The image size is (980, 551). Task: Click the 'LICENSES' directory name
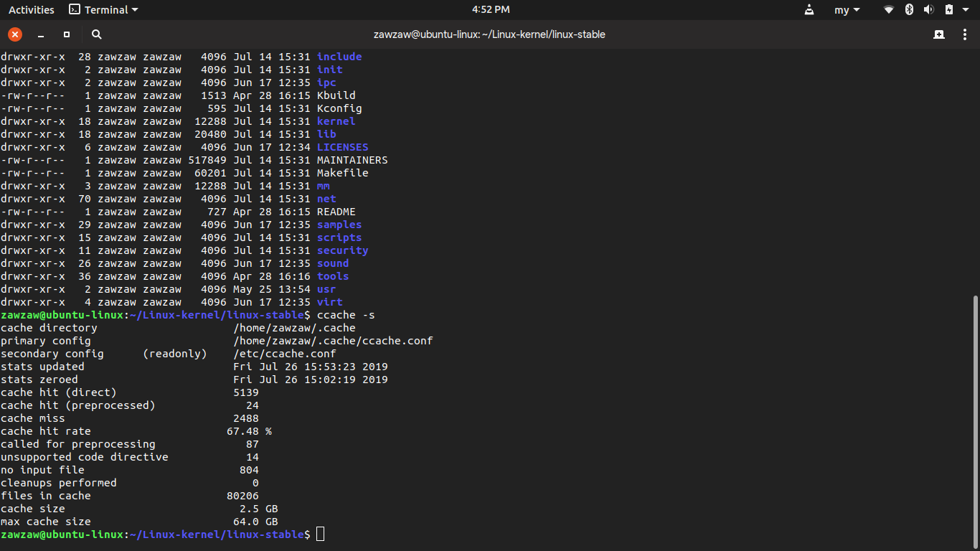[343, 147]
